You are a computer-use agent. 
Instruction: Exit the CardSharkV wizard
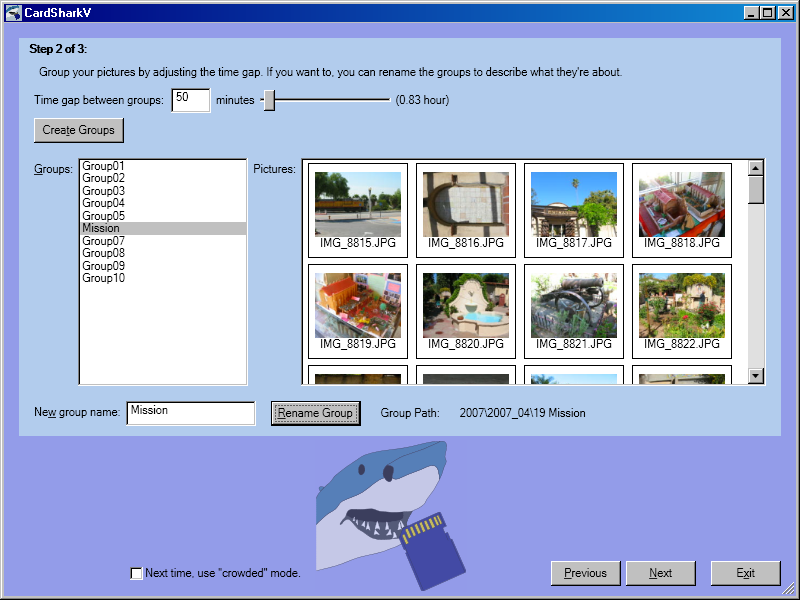click(745, 573)
